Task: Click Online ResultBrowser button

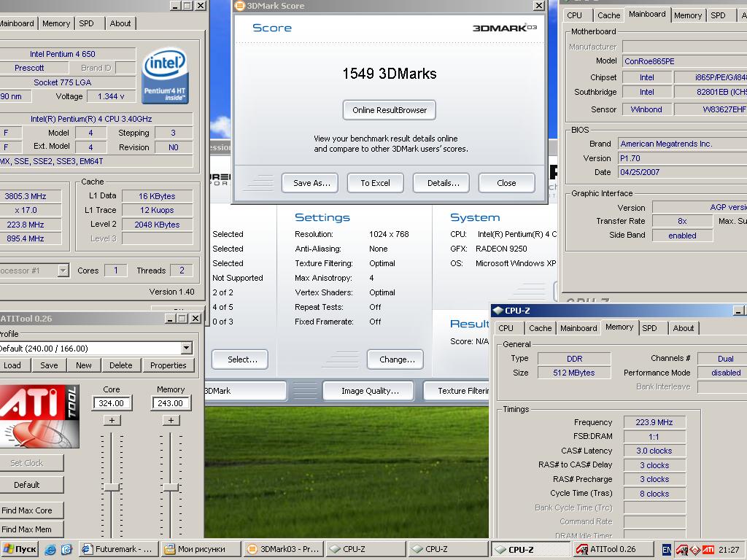Action: [390, 110]
